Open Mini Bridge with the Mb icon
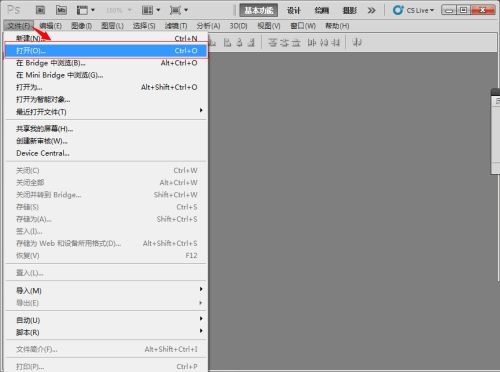Image resolution: width=500 pixels, height=372 pixels. (61, 10)
